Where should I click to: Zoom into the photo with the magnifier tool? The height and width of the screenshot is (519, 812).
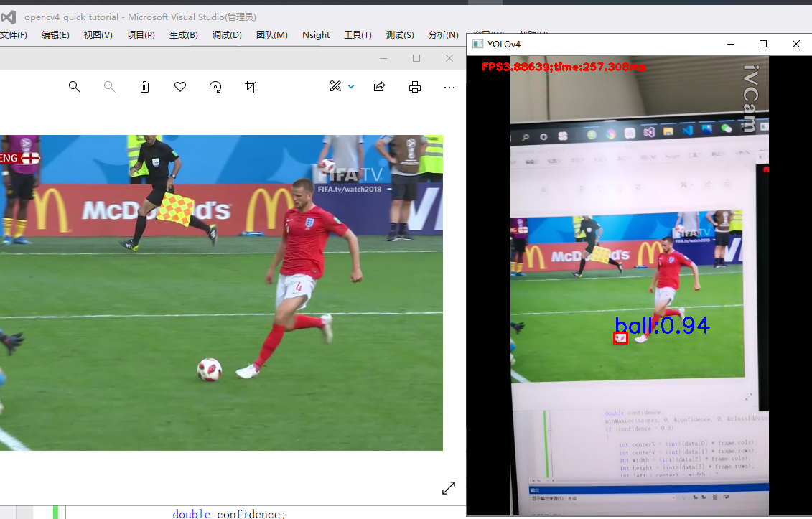75,86
